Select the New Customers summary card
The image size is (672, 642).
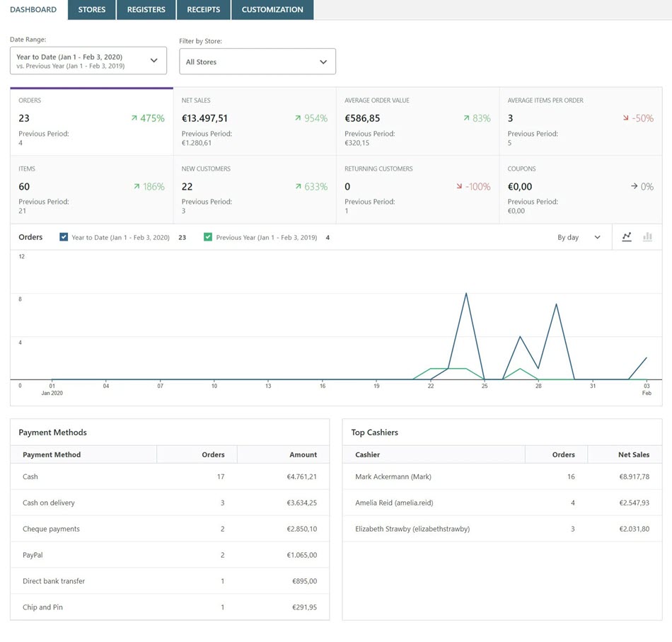pyautogui.click(x=255, y=190)
